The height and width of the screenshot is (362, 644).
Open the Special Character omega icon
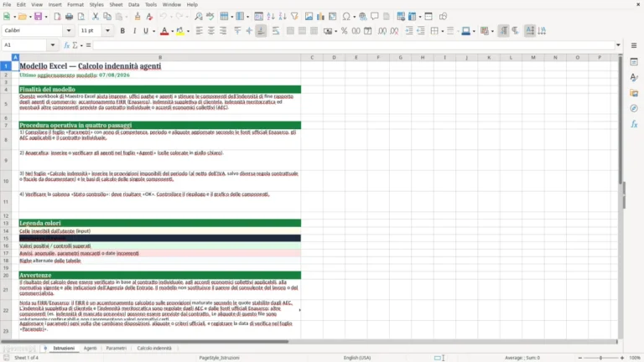tap(346, 17)
